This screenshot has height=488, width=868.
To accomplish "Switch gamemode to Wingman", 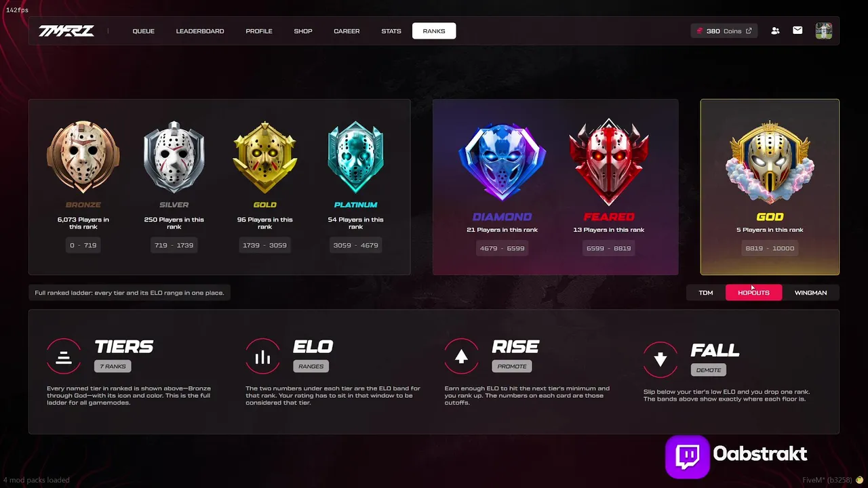I will pos(810,293).
